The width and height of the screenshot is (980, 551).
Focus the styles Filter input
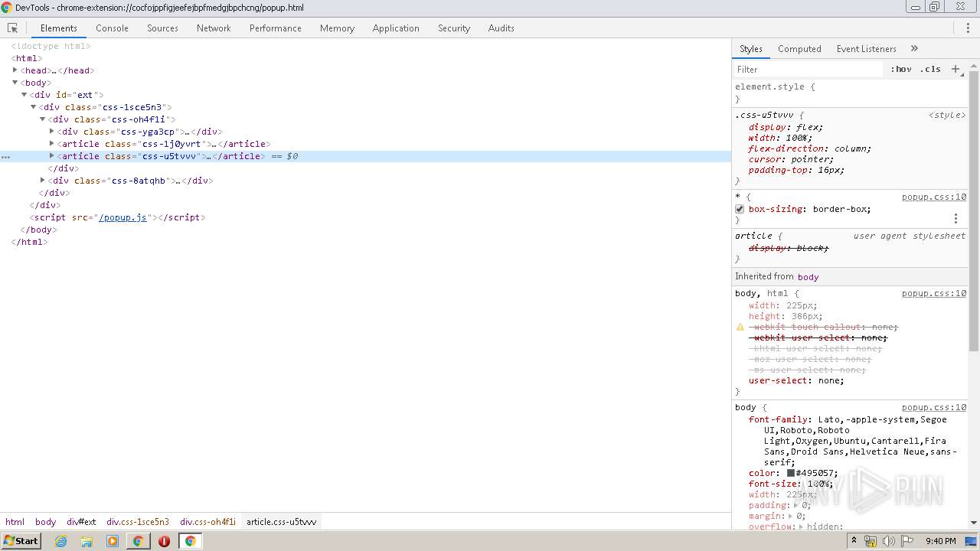(x=808, y=69)
